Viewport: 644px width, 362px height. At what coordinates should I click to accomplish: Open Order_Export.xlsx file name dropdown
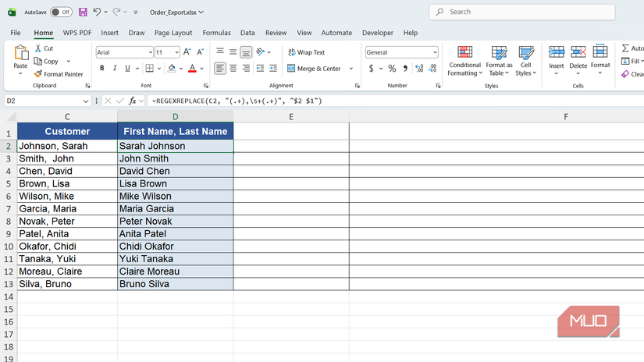tap(176, 12)
